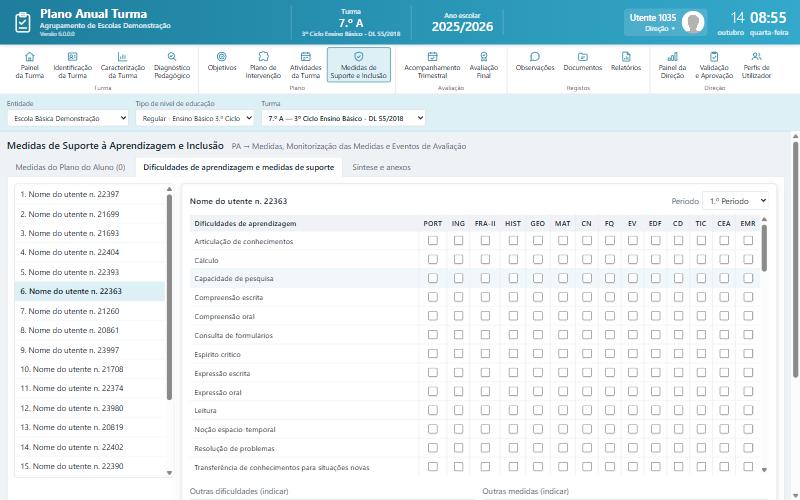
Task: Open Relatórios icon
Action: point(626,57)
